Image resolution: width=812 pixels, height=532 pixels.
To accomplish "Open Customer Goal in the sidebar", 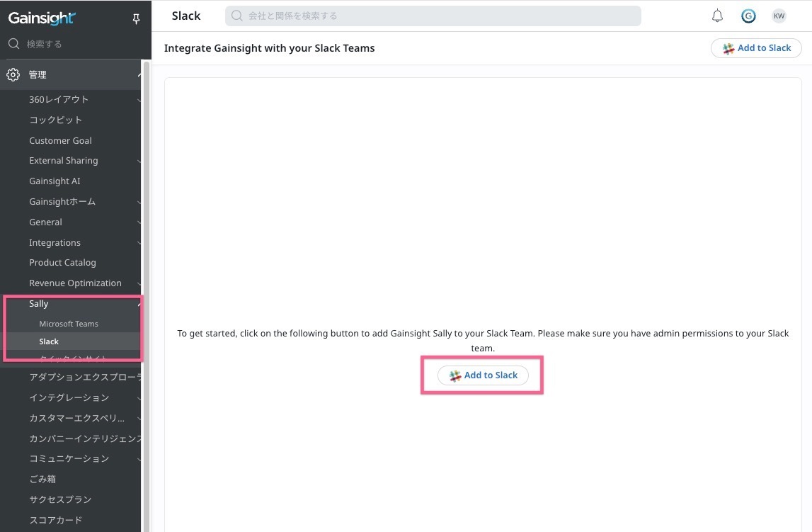I will click(x=60, y=140).
